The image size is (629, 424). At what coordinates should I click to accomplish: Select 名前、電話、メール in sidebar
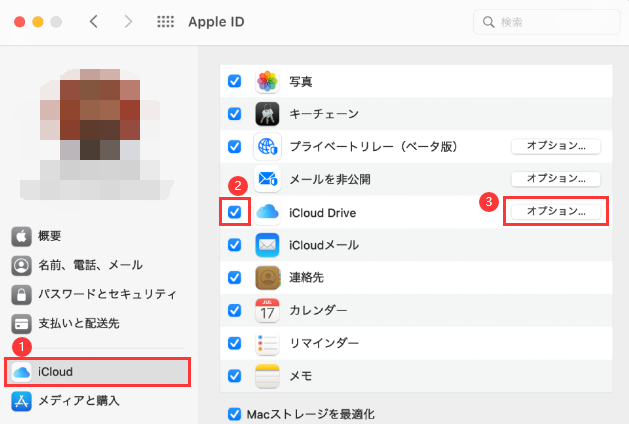click(x=90, y=265)
